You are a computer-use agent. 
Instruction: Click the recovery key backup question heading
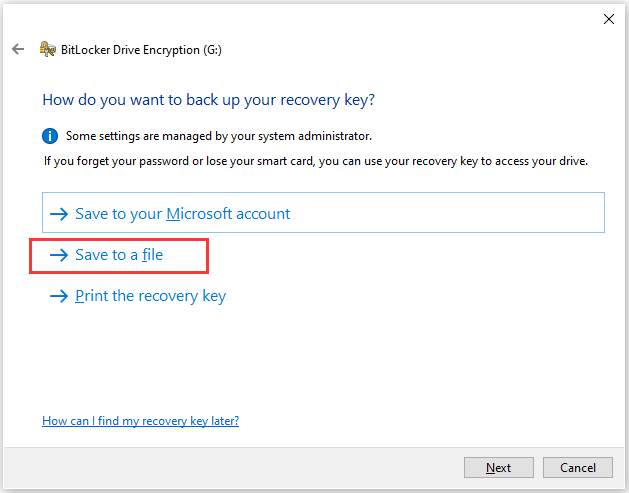point(209,99)
